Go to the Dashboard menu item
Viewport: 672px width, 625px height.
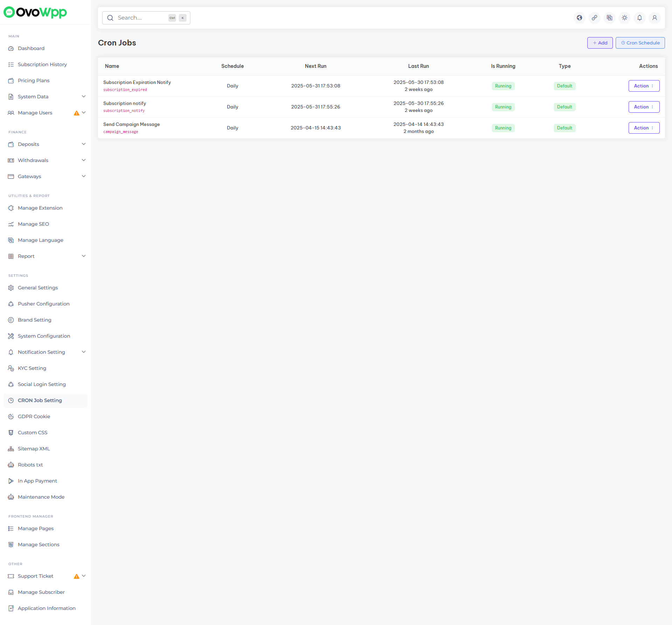[31, 48]
